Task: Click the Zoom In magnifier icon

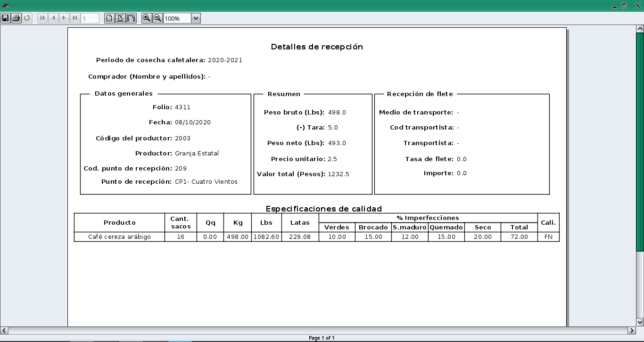Action: (147, 18)
